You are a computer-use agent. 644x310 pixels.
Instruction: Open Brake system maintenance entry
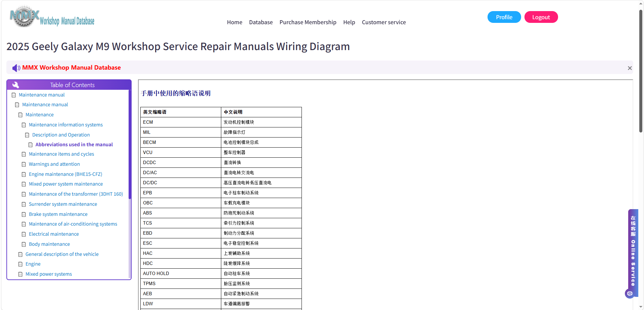tap(58, 214)
